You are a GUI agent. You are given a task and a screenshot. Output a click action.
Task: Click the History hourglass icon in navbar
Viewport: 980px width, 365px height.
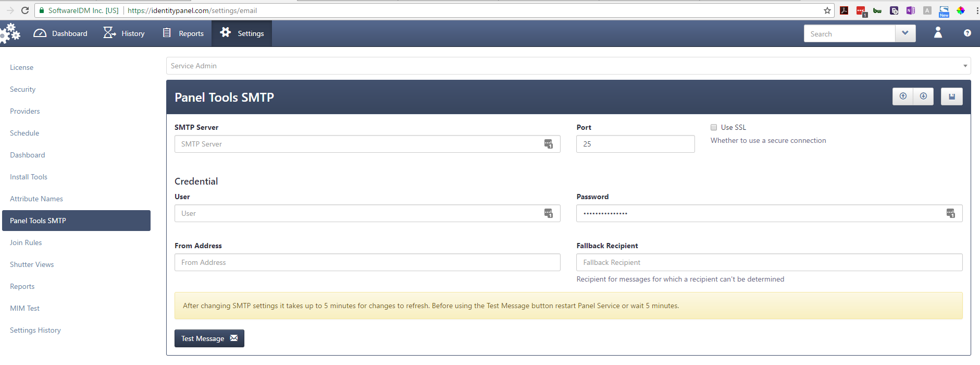[109, 33]
